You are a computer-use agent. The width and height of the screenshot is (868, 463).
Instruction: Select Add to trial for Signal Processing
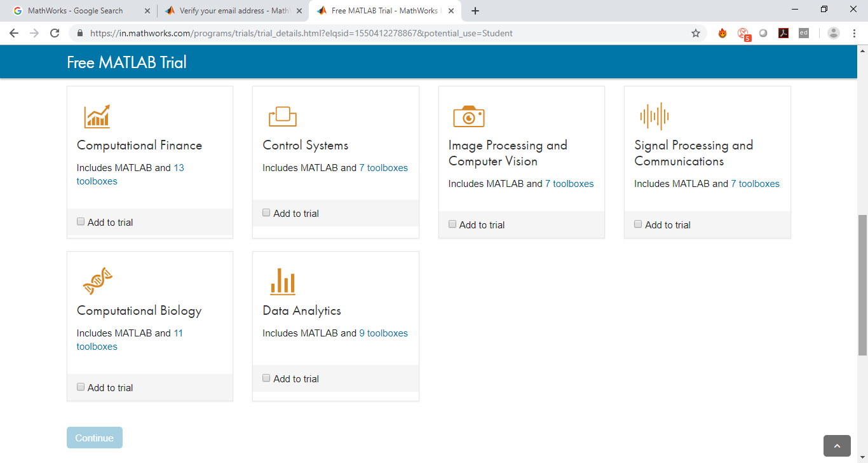pyautogui.click(x=638, y=225)
